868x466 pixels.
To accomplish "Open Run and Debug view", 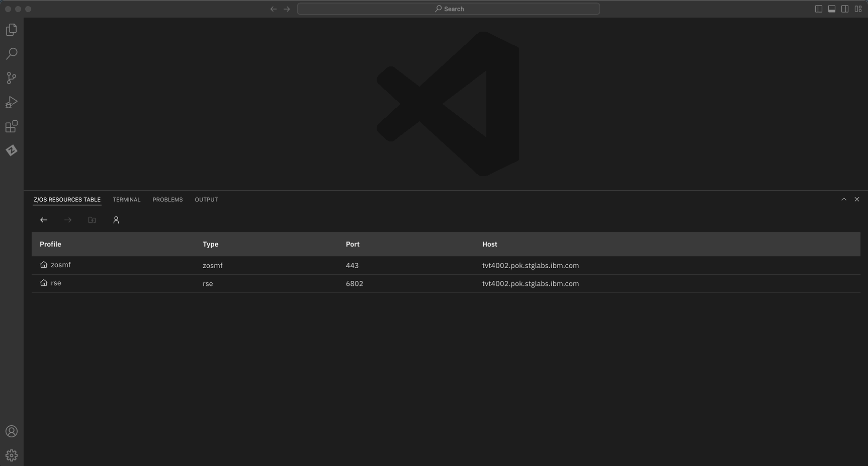I will 12,102.
